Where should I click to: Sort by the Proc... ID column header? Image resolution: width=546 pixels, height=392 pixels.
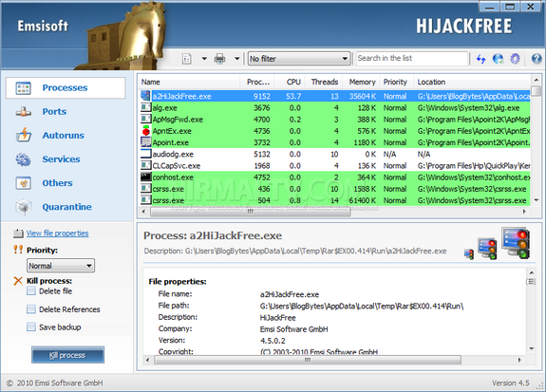click(x=257, y=83)
